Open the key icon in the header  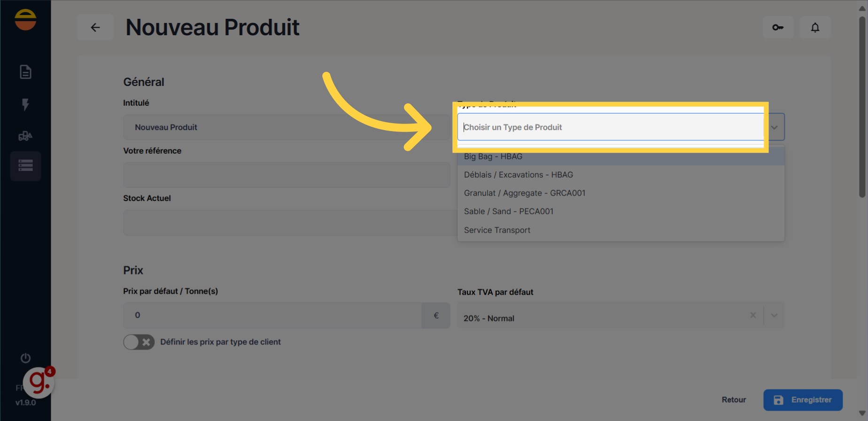[x=778, y=27]
